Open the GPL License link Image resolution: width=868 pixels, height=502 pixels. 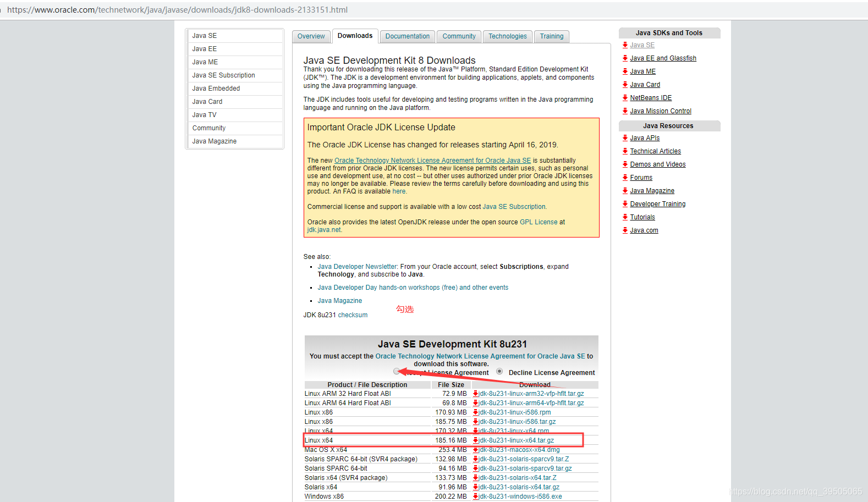[x=539, y=222]
